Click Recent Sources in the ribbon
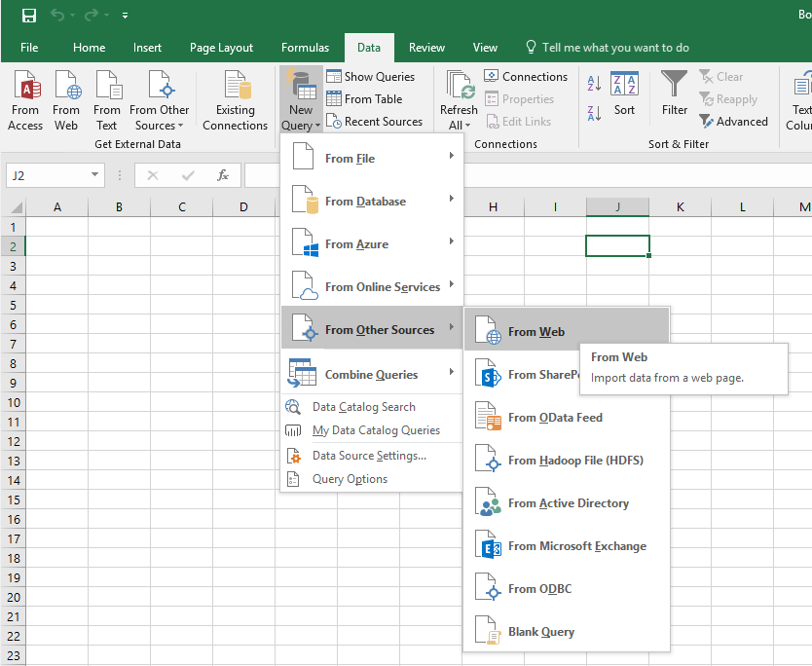This screenshot has height=666, width=812. (375, 122)
